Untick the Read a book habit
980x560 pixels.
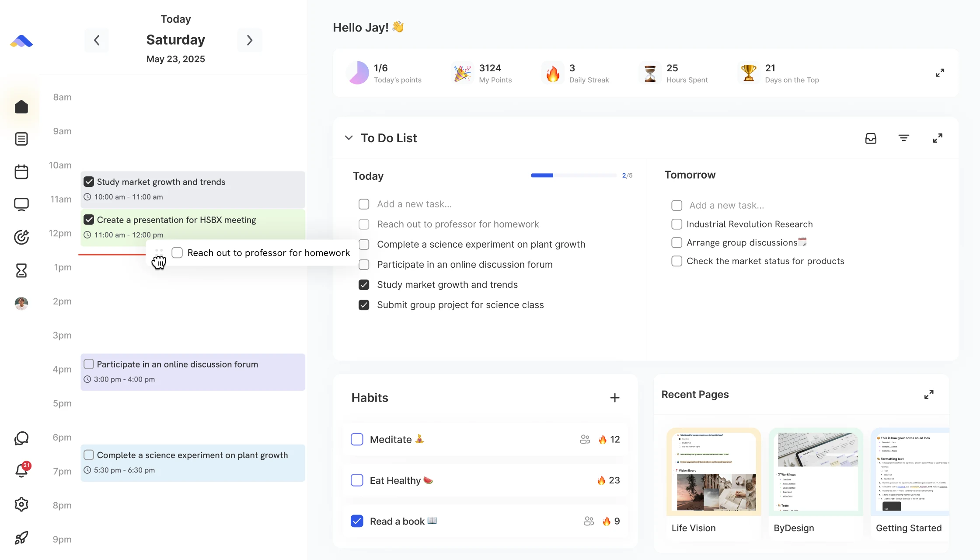coord(357,521)
